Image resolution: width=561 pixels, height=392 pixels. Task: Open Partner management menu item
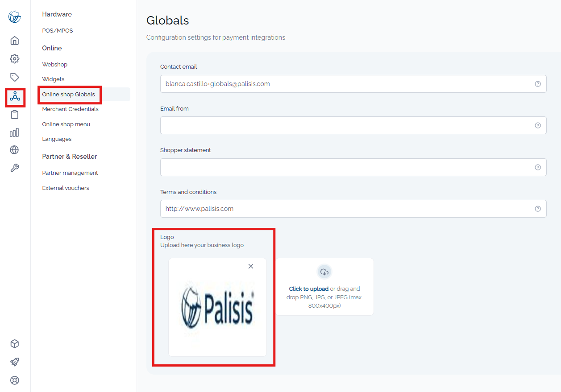point(70,173)
